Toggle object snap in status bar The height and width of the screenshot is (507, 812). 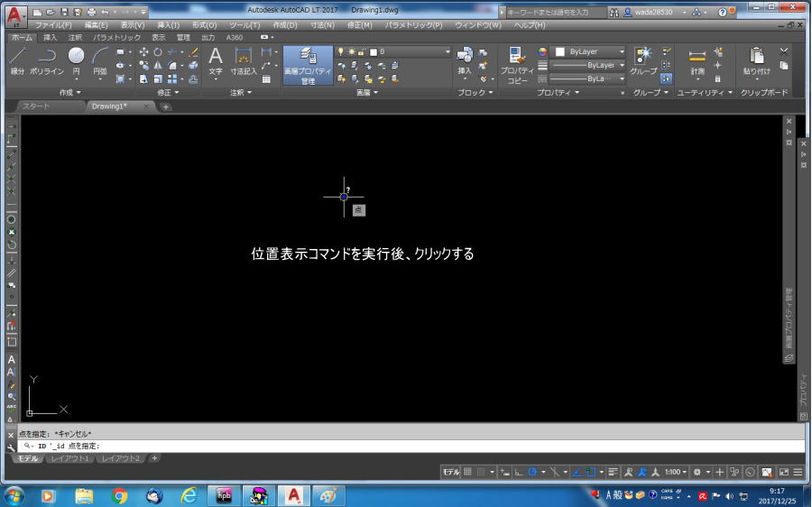click(590, 472)
